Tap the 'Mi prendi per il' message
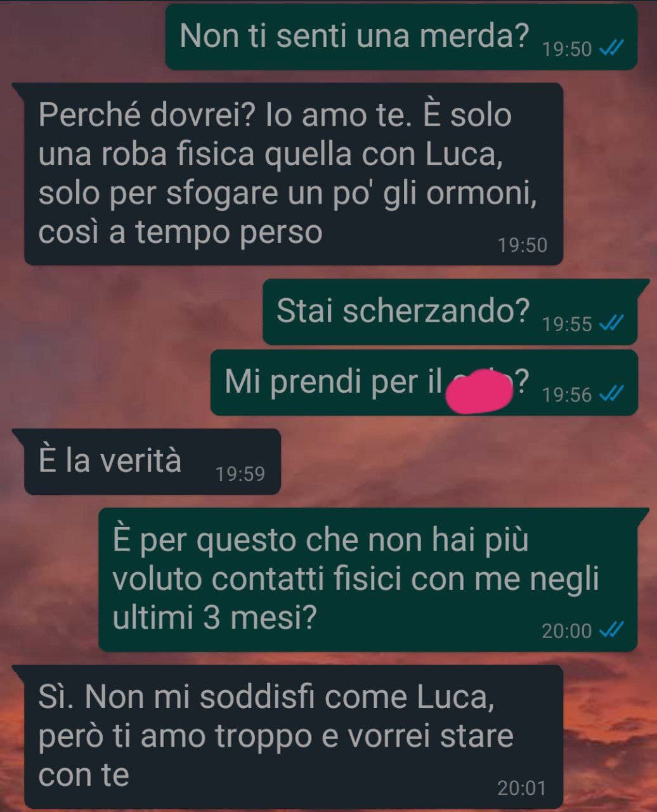The width and height of the screenshot is (657, 812). [x=424, y=383]
